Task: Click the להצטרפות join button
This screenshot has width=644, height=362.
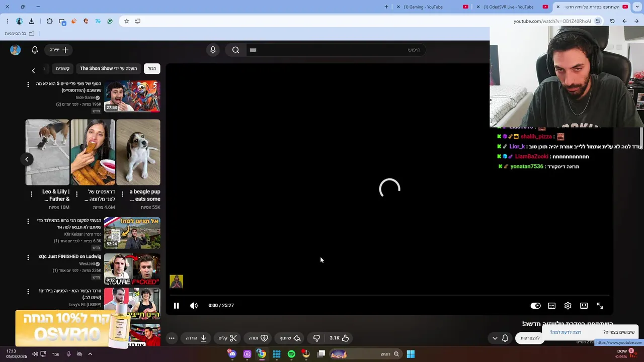Action: tap(530, 338)
